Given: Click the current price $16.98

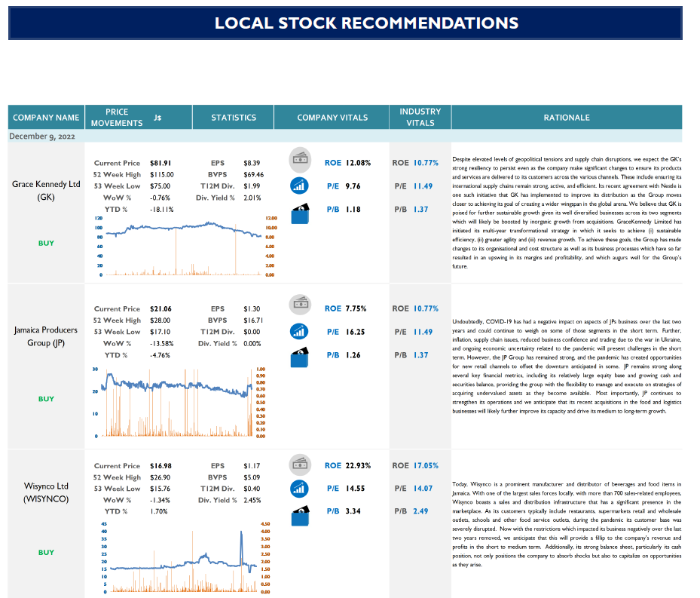Looking at the screenshot, I should point(160,466).
